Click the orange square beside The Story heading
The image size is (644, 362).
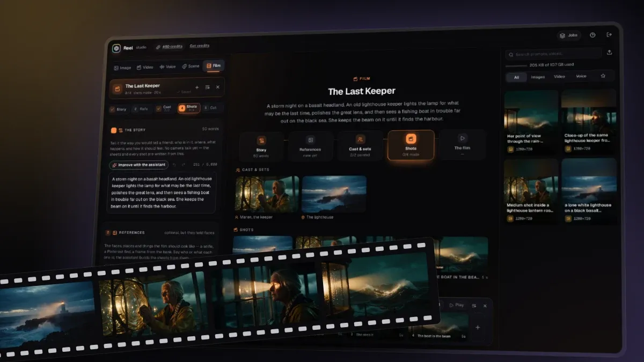point(114,130)
